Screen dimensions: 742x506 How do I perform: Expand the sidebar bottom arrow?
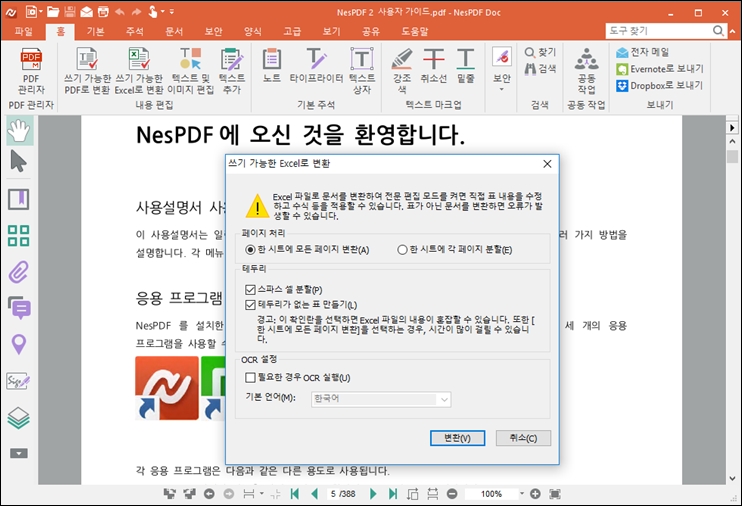pyautogui.click(x=19, y=453)
